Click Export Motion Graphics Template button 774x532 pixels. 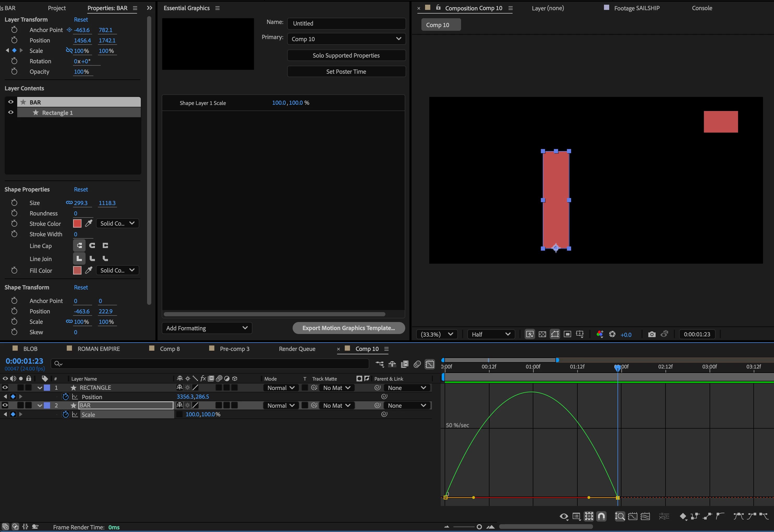click(x=349, y=328)
